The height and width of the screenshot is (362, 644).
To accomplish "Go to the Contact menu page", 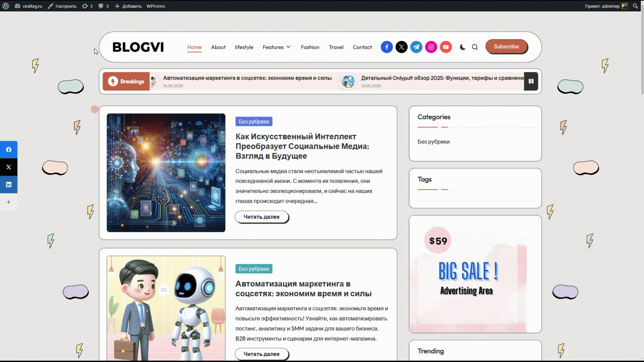I will pyautogui.click(x=362, y=47).
